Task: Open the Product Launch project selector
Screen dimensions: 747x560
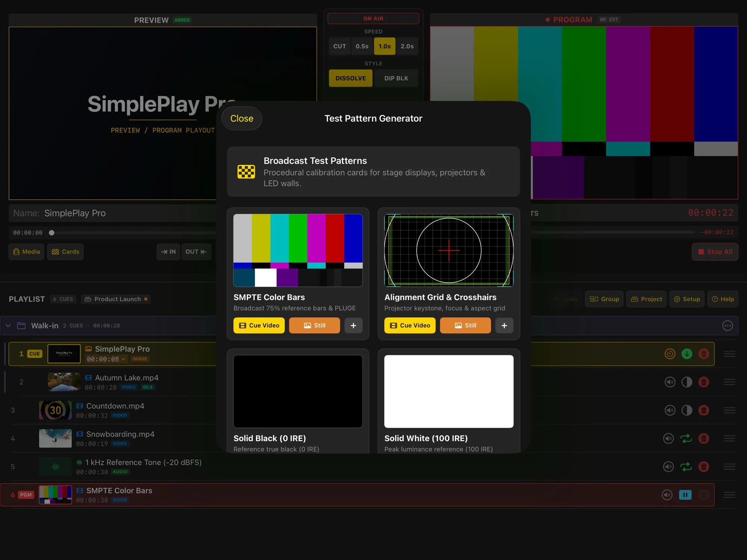Action: [116, 299]
